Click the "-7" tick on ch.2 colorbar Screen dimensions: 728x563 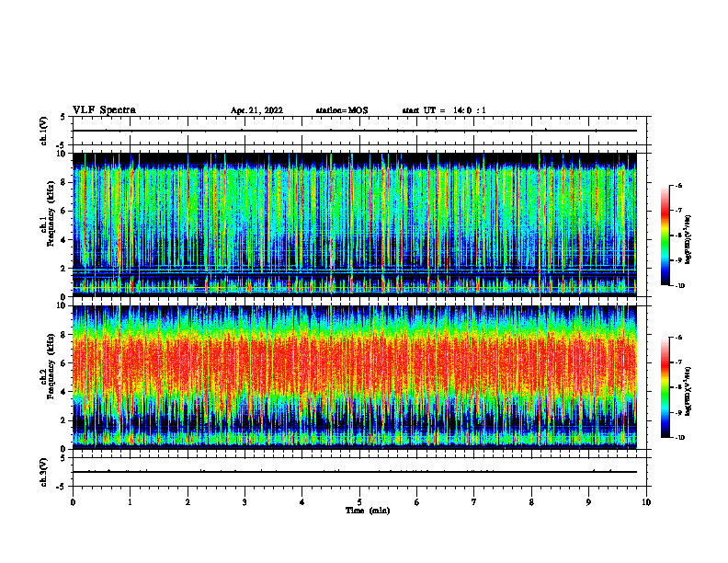click(678, 362)
